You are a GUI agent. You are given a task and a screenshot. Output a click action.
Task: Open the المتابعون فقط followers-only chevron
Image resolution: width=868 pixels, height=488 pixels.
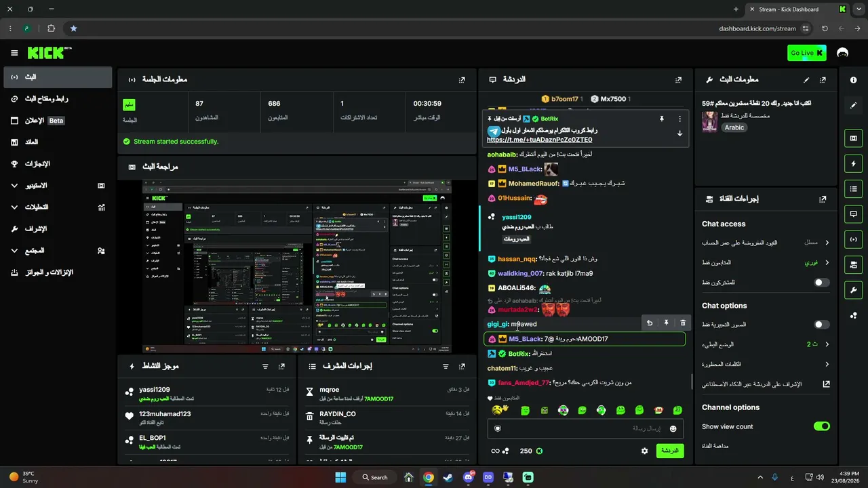[x=827, y=262]
